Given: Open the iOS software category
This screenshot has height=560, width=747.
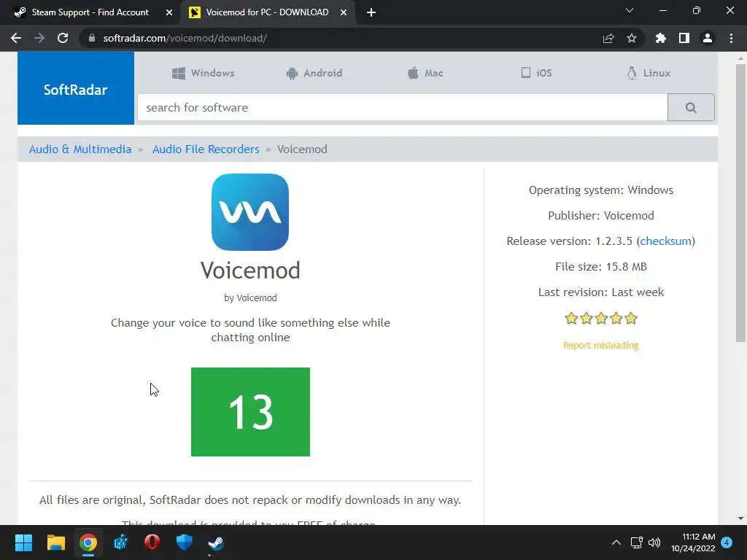Looking at the screenshot, I should tap(536, 74).
